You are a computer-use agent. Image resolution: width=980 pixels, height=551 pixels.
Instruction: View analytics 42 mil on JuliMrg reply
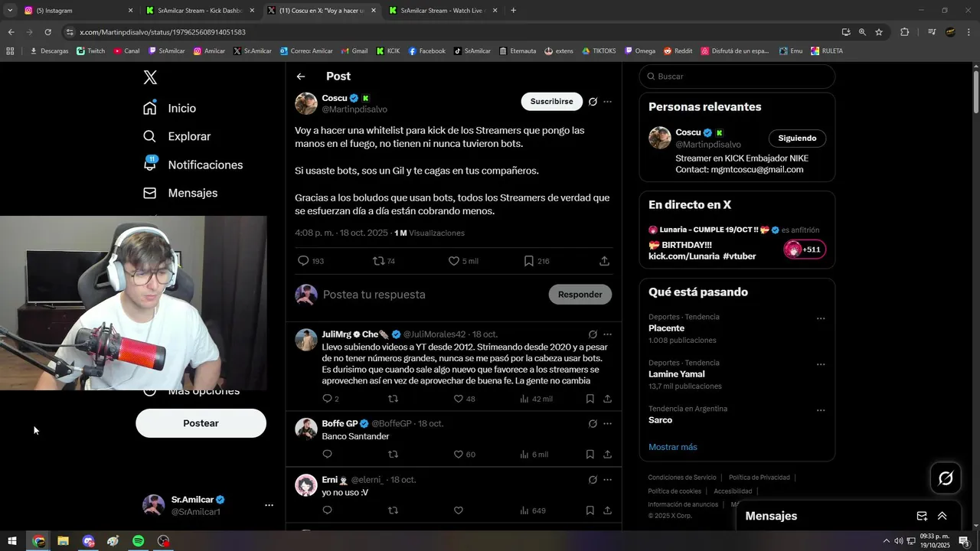(x=536, y=399)
